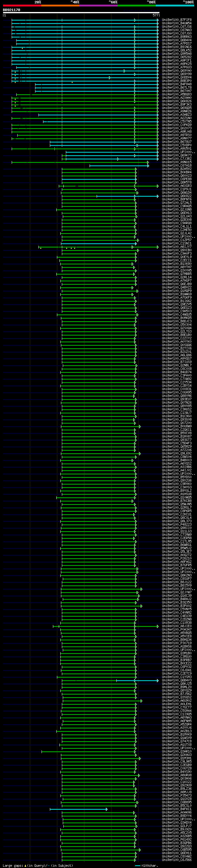
Task: Open hit UniRef100_C6B595
Action: tap(177, 850)
